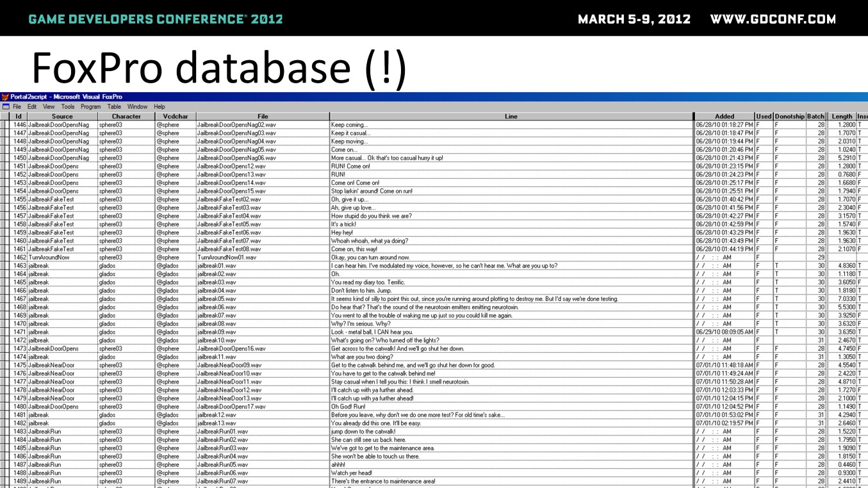The width and height of the screenshot is (868, 488).
Task: Select file cell JailbreakRun07.wav
Action: 263,482
